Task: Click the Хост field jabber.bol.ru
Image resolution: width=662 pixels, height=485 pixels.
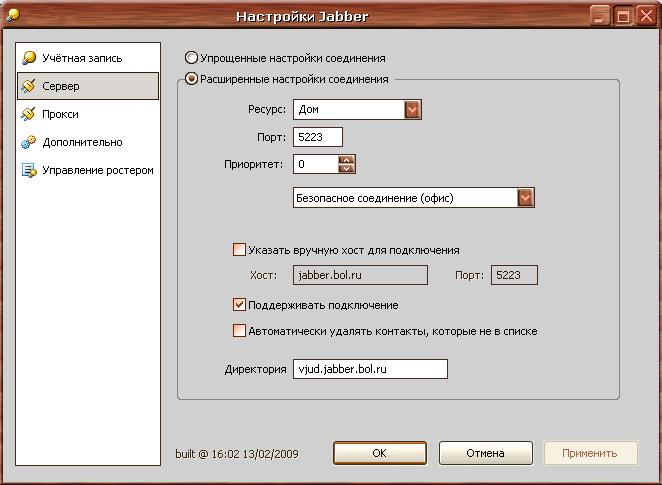Action: point(361,275)
